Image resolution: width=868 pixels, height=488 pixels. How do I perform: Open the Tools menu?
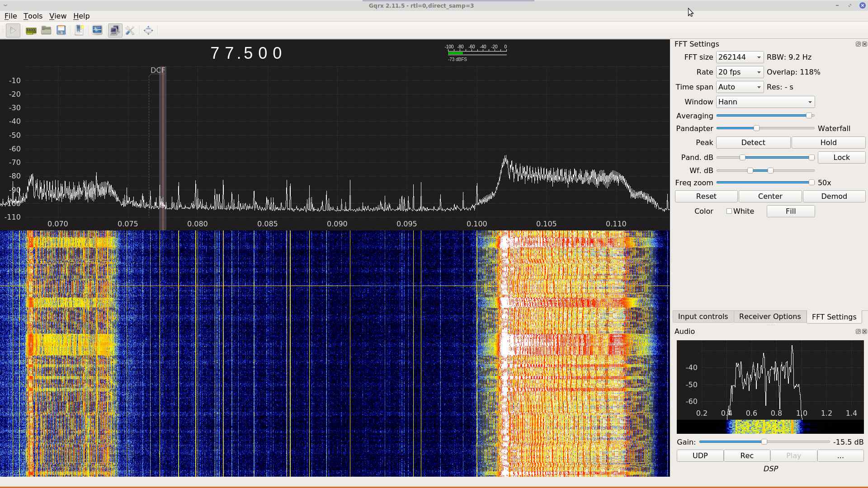click(x=33, y=16)
